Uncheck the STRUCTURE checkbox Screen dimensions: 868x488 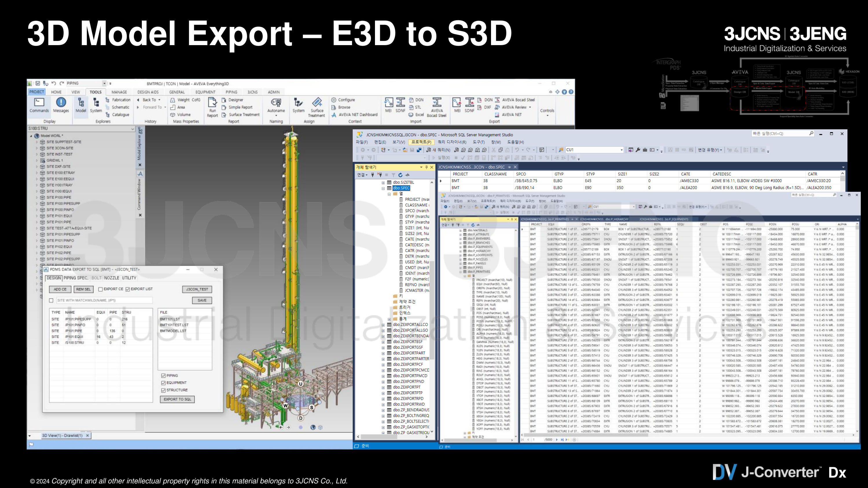(x=163, y=390)
